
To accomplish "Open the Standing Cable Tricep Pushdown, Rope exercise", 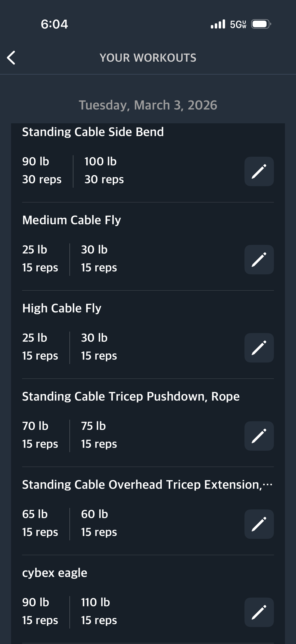I will point(131,396).
